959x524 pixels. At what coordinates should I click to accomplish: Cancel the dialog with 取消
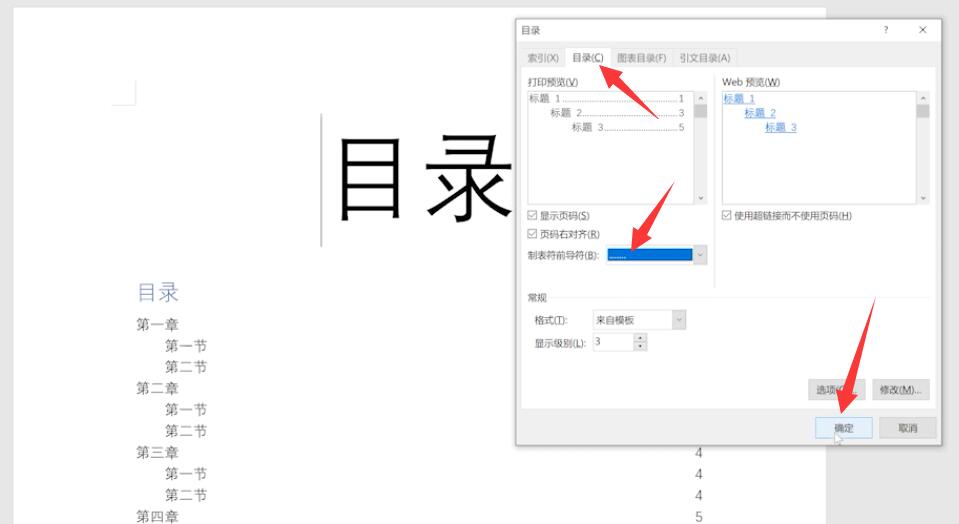(x=908, y=428)
